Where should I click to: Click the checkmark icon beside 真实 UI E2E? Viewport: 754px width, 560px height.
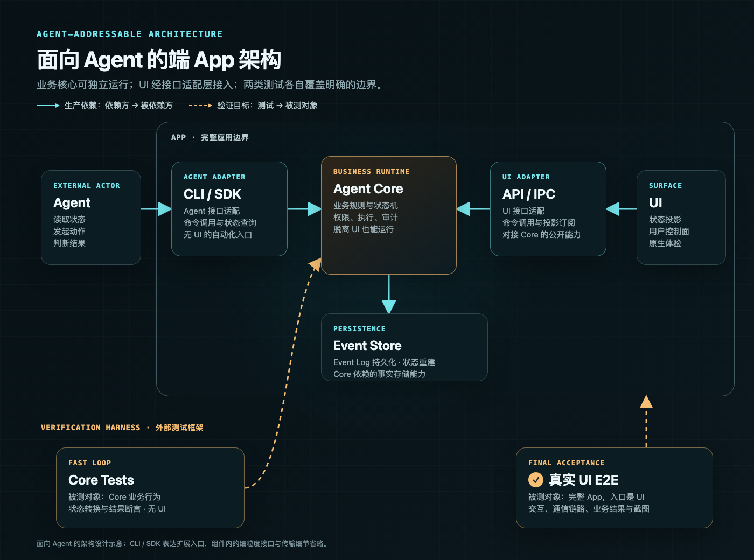535,480
